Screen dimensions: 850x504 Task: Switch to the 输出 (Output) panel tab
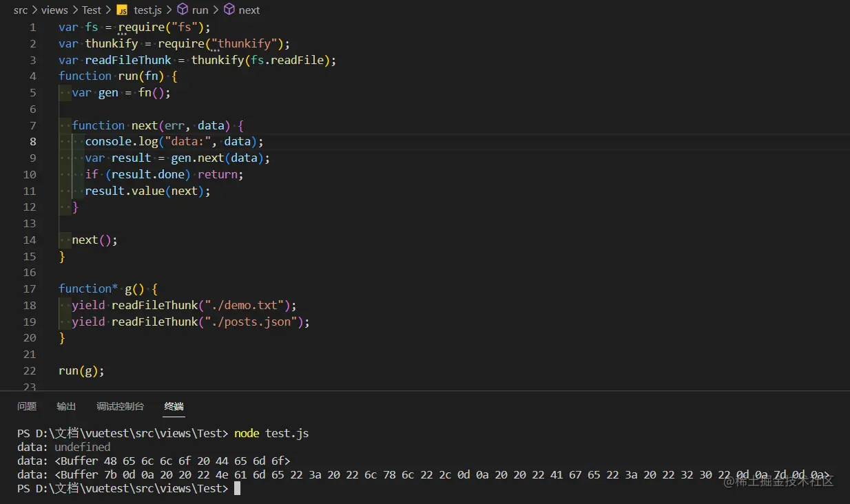[x=66, y=406]
